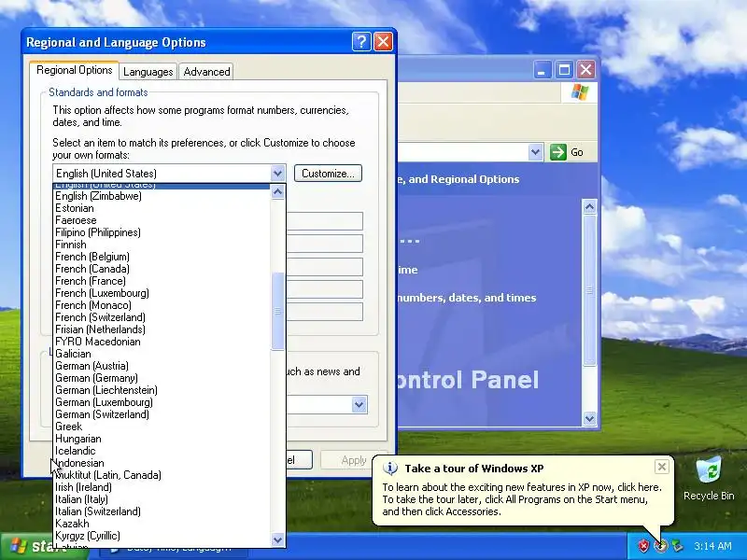Image resolution: width=747 pixels, height=560 pixels.
Task: Select English (Zimbabwe) from list
Action: tap(162, 196)
